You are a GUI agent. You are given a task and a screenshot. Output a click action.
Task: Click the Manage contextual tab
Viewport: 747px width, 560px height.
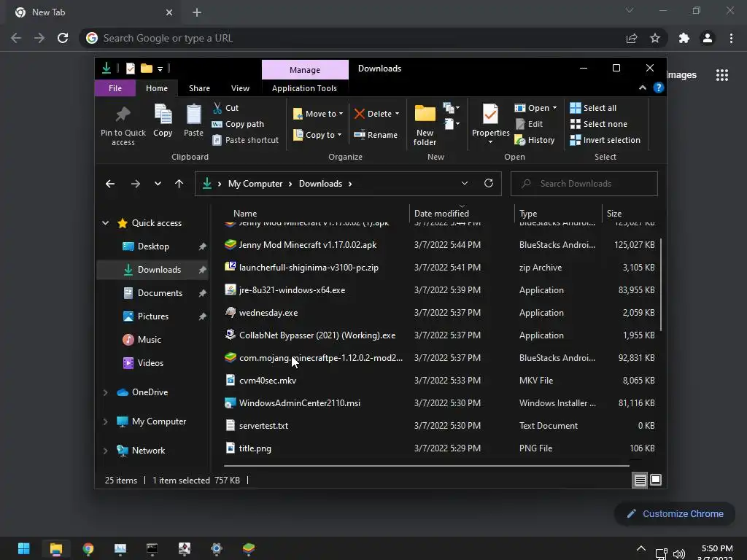click(305, 69)
